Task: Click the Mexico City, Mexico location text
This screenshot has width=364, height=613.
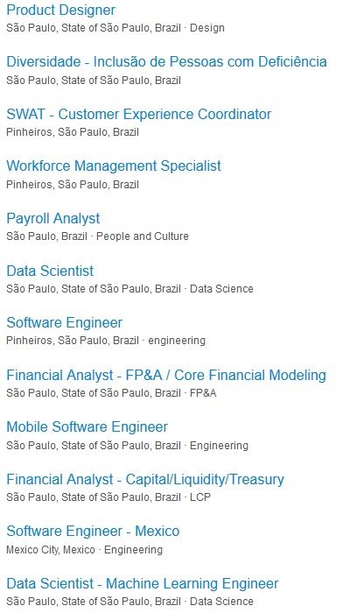Action: [x=51, y=550]
